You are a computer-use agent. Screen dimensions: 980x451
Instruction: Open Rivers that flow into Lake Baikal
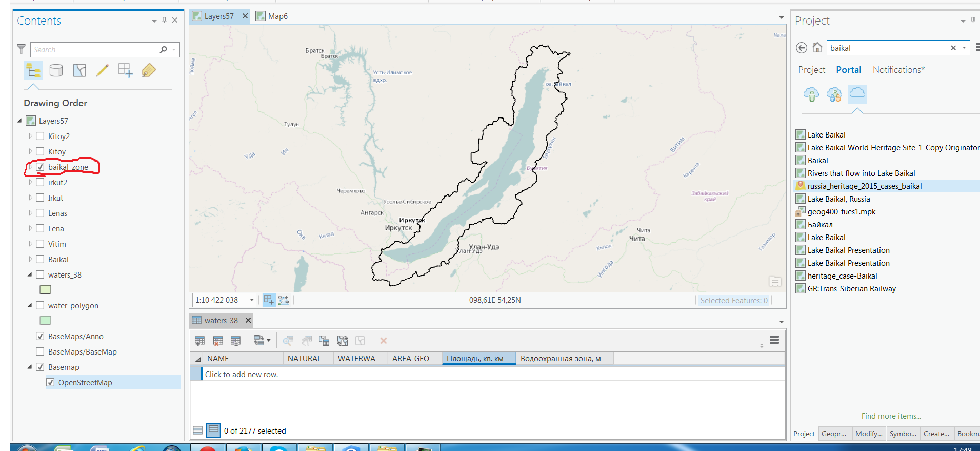tap(861, 173)
